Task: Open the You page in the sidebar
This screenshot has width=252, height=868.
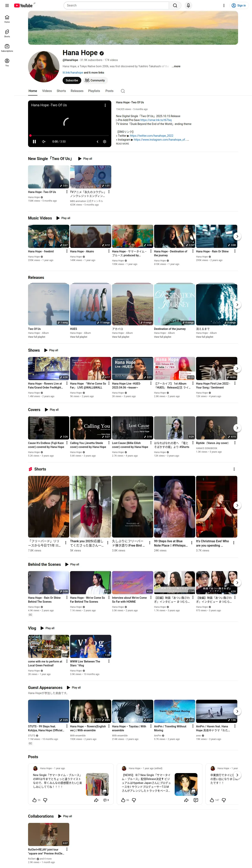Action: pos(7,62)
